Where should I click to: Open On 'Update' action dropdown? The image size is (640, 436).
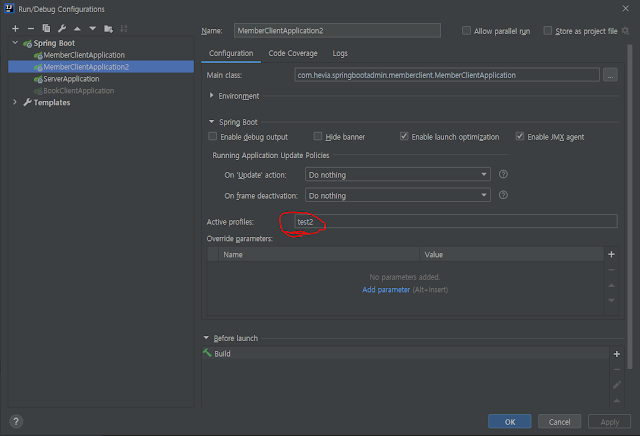click(398, 175)
